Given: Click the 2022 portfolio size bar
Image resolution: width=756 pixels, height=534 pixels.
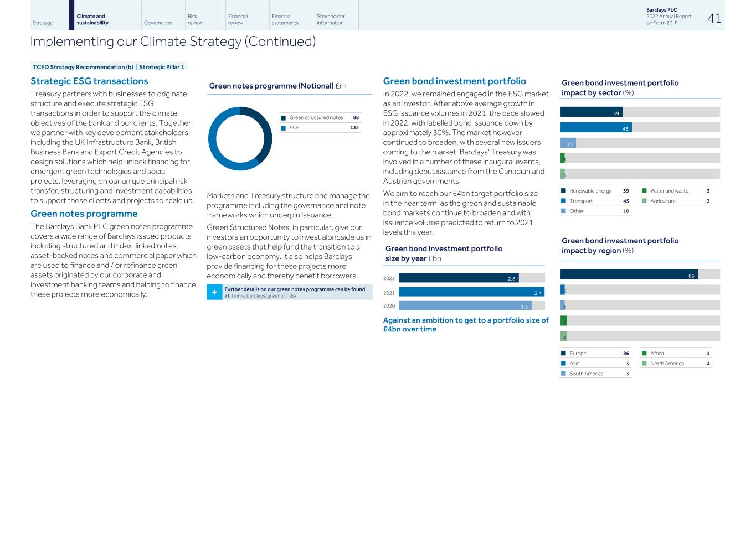Looking at the screenshot, I should click(x=458, y=278).
